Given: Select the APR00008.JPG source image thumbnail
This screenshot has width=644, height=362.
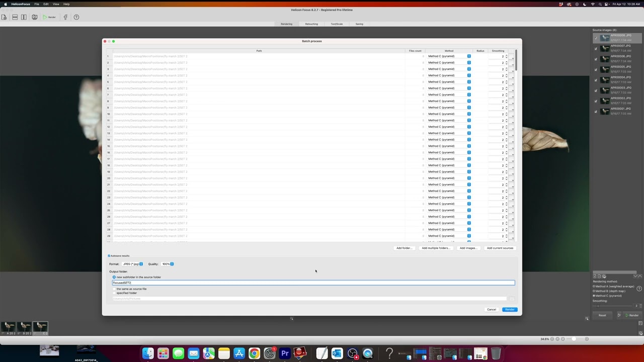Looking at the screenshot, I should [605, 38].
